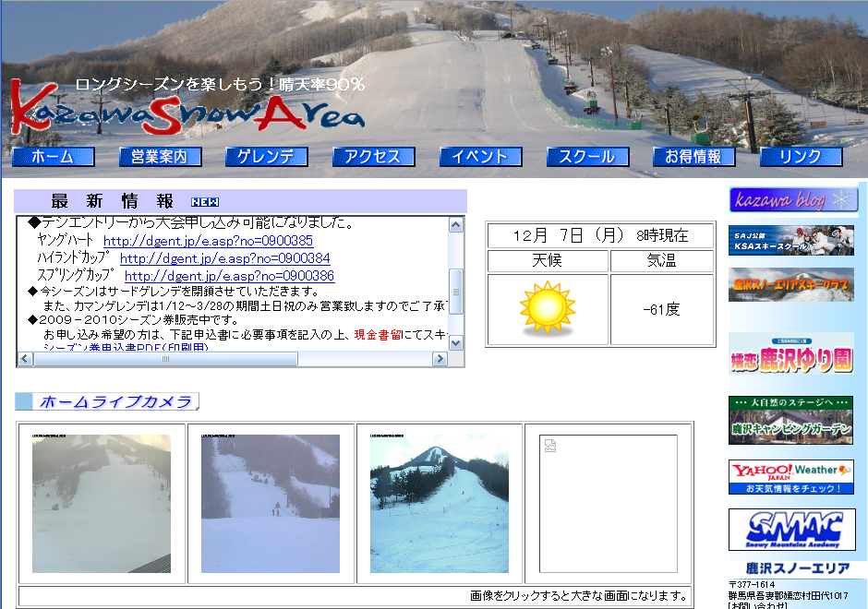The width and height of the screenshot is (868, 609).
Task: Open the スプリングカップ entry link 0900386
Action: click(229, 276)
